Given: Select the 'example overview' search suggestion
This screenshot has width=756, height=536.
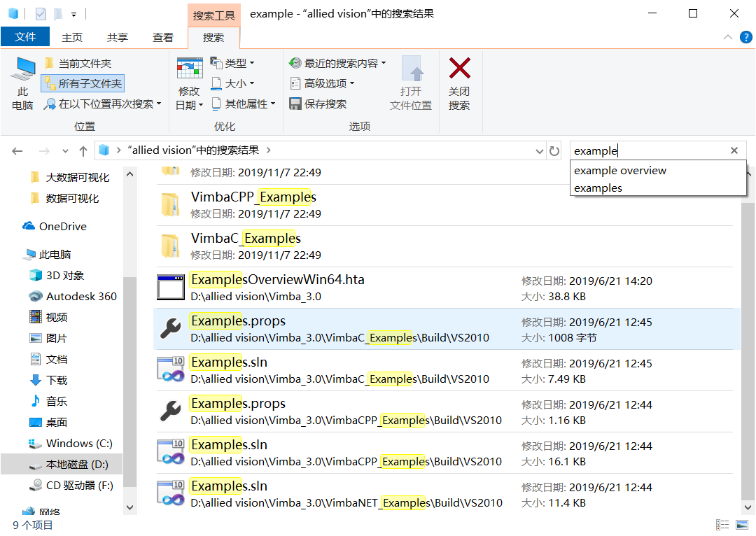Looking at the screenshot, I should pos(620,170).
